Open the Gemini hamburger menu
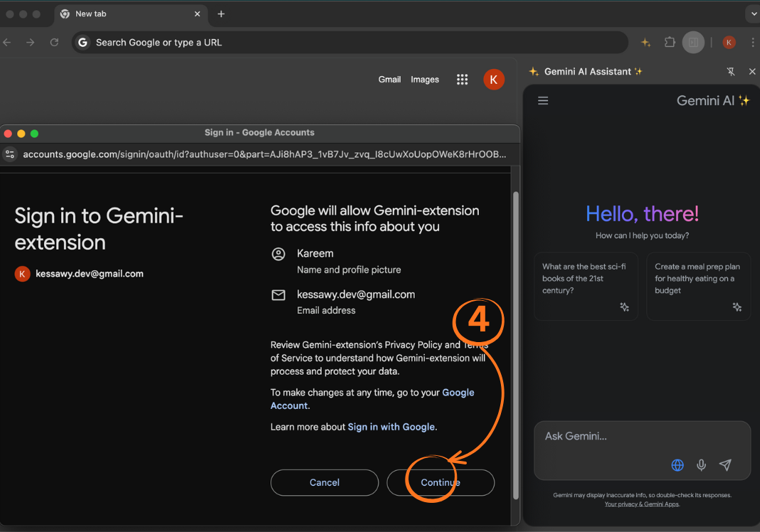760x532 pixels. pos(543,101)
